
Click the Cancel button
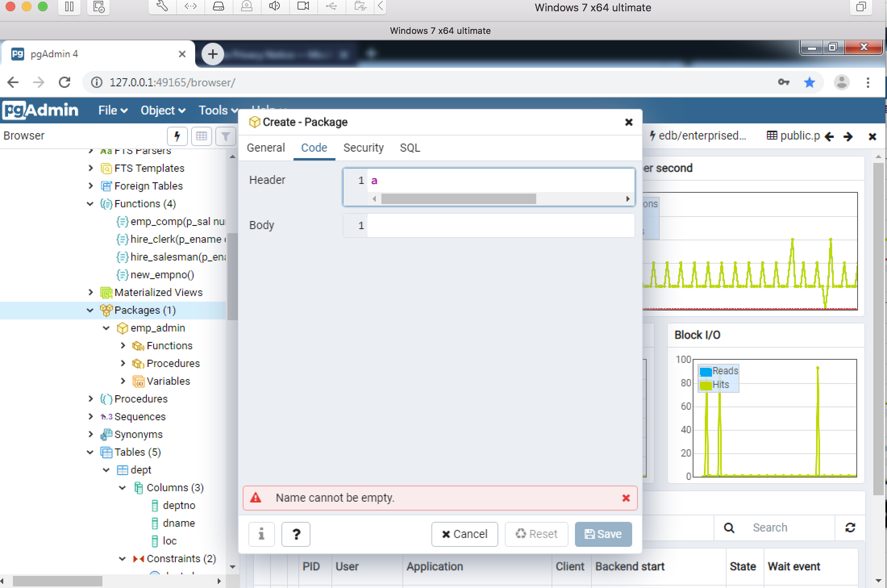coord(464,534)
